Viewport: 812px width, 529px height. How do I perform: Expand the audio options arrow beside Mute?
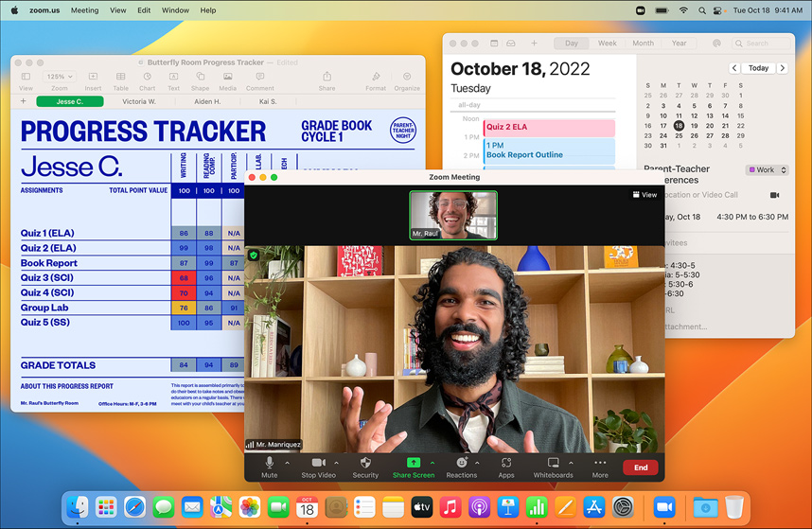[x=288, y=463]
